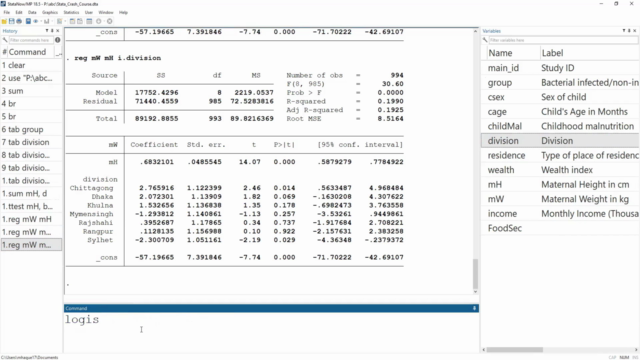Click the History Command column header

tap(27, 52)
